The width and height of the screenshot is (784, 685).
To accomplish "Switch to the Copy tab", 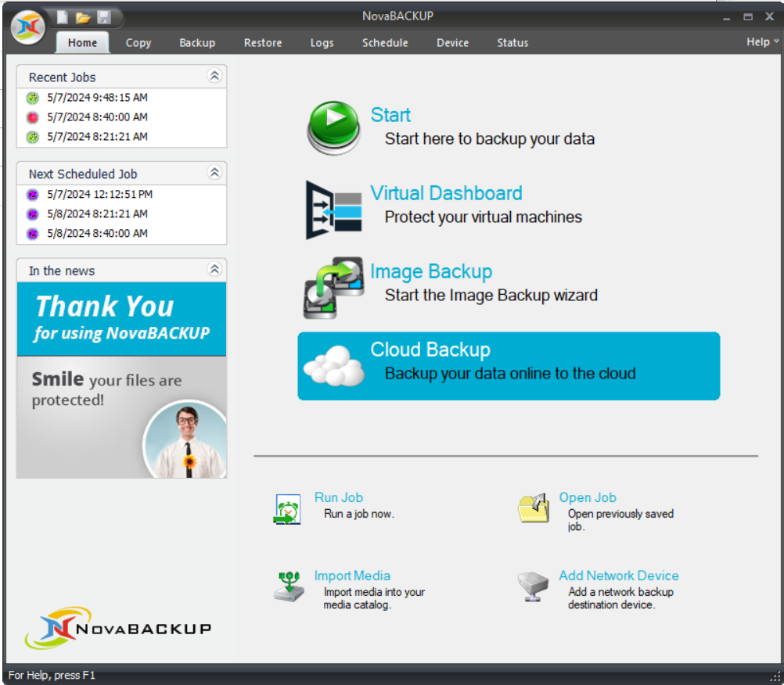I will 138,43.
